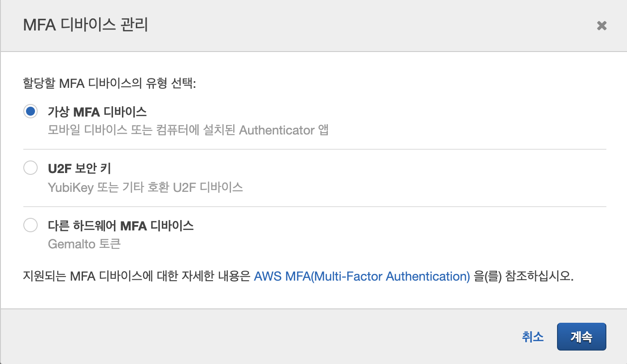Select the 가상 MFA 디바이스 radio button
The width and height of the screenshot is (627, 364).
pos(30,111)
